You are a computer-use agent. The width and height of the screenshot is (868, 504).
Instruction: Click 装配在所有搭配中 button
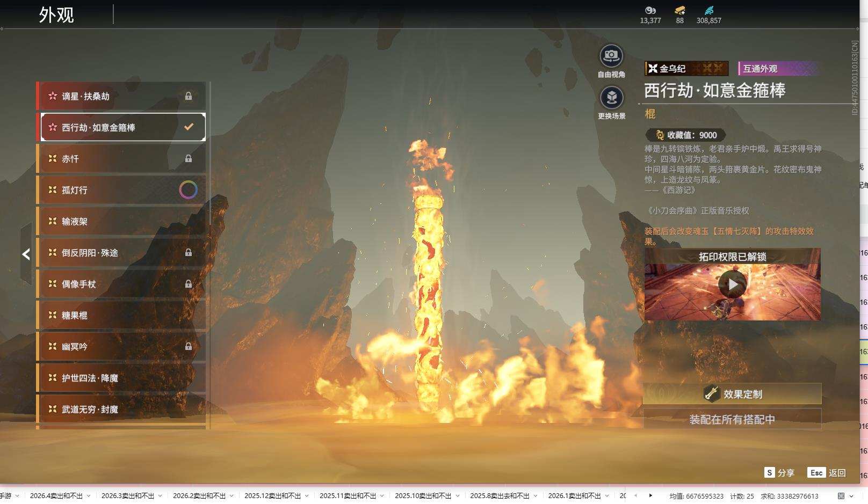[x=732, y=420]
